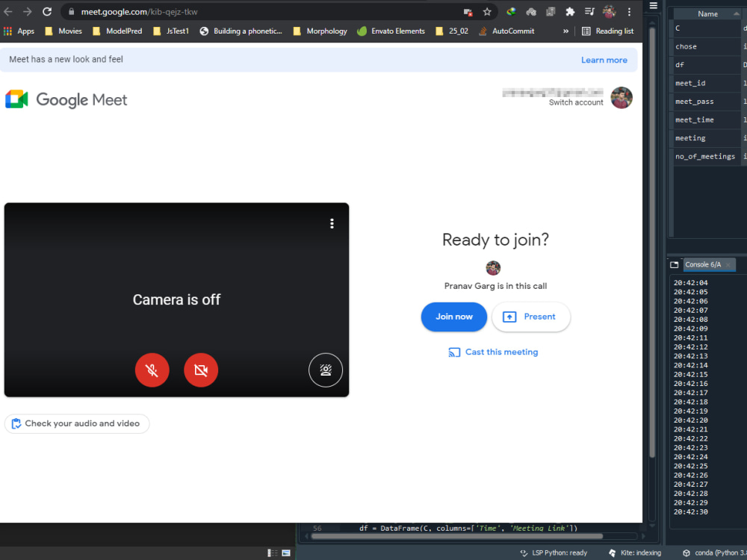Open the account profile picture in Meet
The width and height of the screenshot is (747, 560).
point(622,98)
